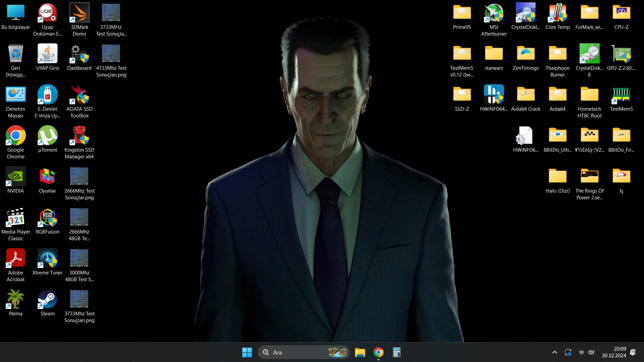The height and width of the screenshot is (362, 644).
Task: Select the HWiNFO6 settings file icon
Action: coord(526,140)
